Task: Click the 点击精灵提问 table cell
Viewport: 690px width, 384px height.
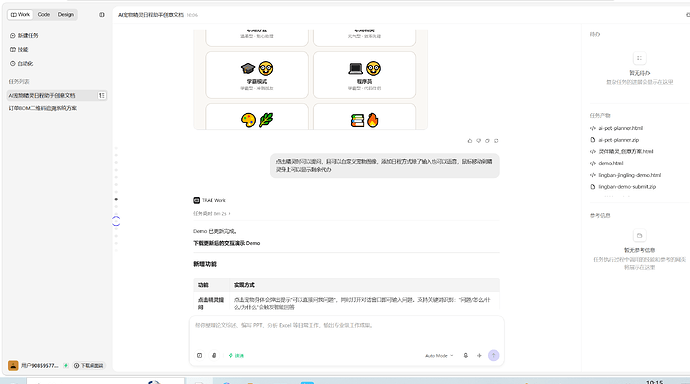Action: [x=211, y=303]
